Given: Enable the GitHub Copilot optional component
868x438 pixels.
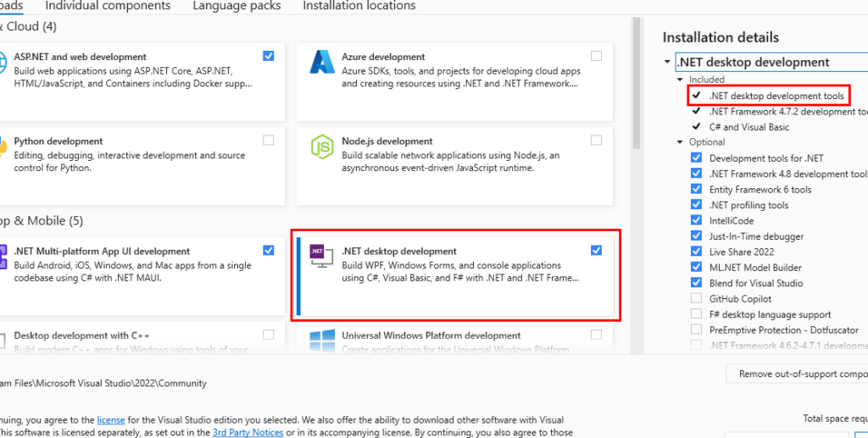Looking at the screenshot, I should tap(696, 298).
